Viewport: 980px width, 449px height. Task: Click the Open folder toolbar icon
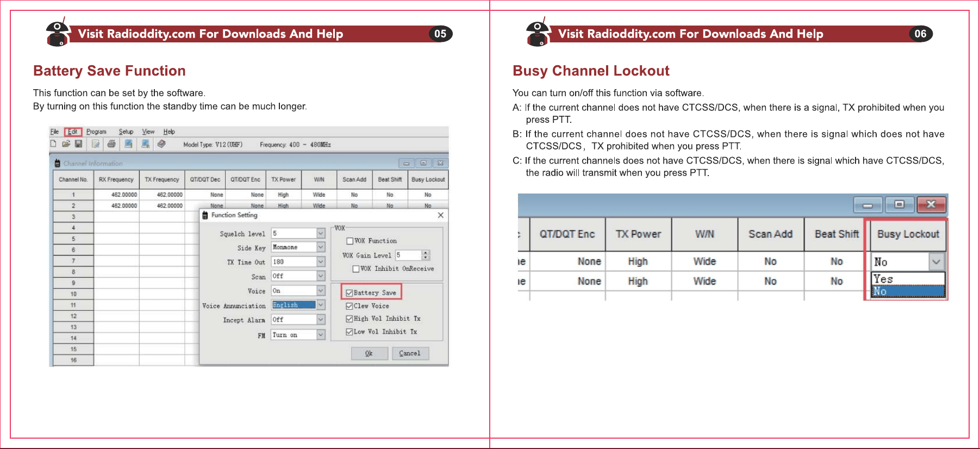66,144
